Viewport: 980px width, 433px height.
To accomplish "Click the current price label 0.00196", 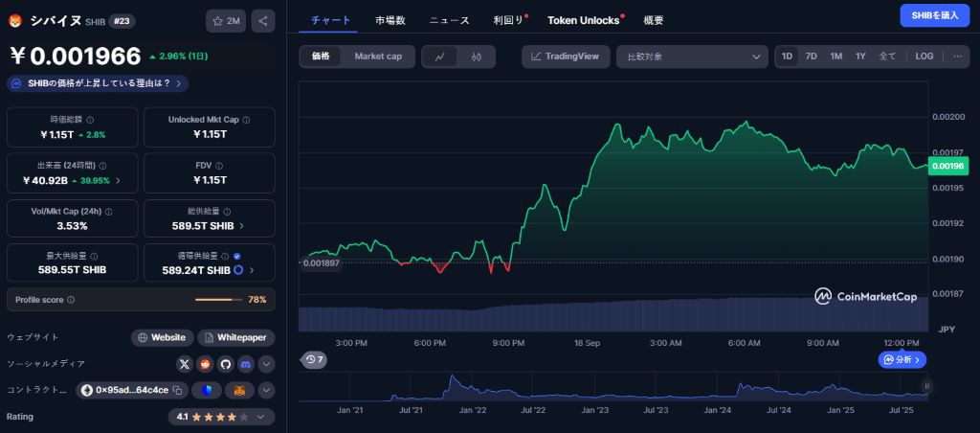I will point(948,166).
